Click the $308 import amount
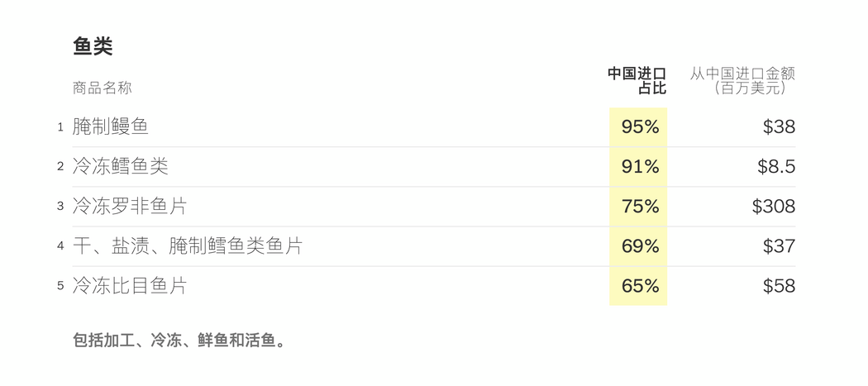The height and width of the screenshot is (386, 868). coord(773,207)
